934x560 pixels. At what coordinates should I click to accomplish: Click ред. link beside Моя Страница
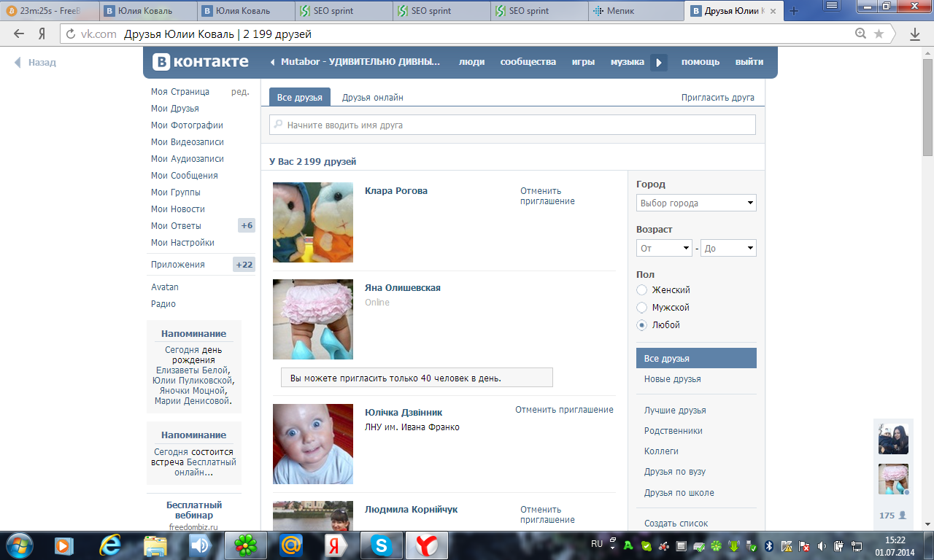[x=240, y=91]
